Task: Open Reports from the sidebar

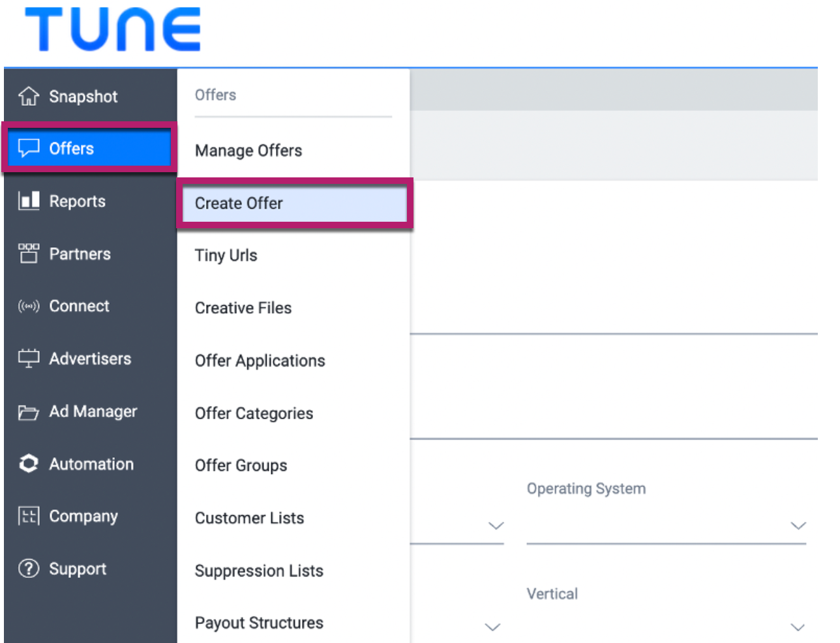Action: coord(90,201)
